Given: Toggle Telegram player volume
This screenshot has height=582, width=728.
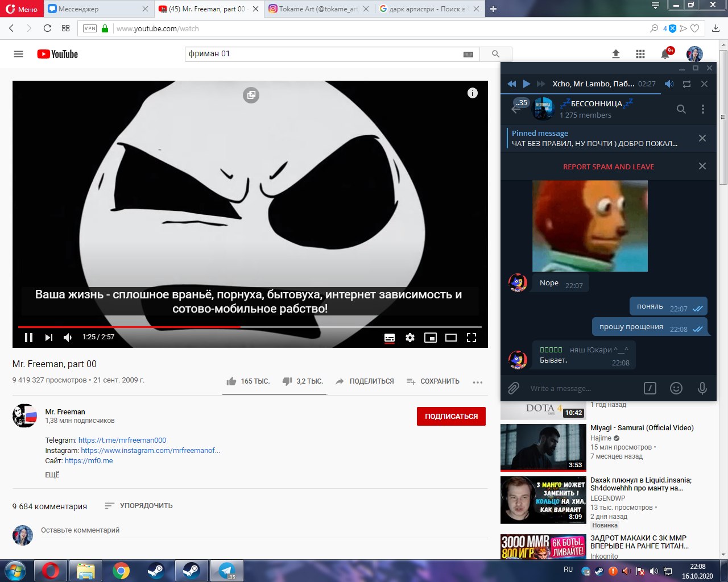Looking at the screenshot, I should pyautogui.click(x=669, y=84).
